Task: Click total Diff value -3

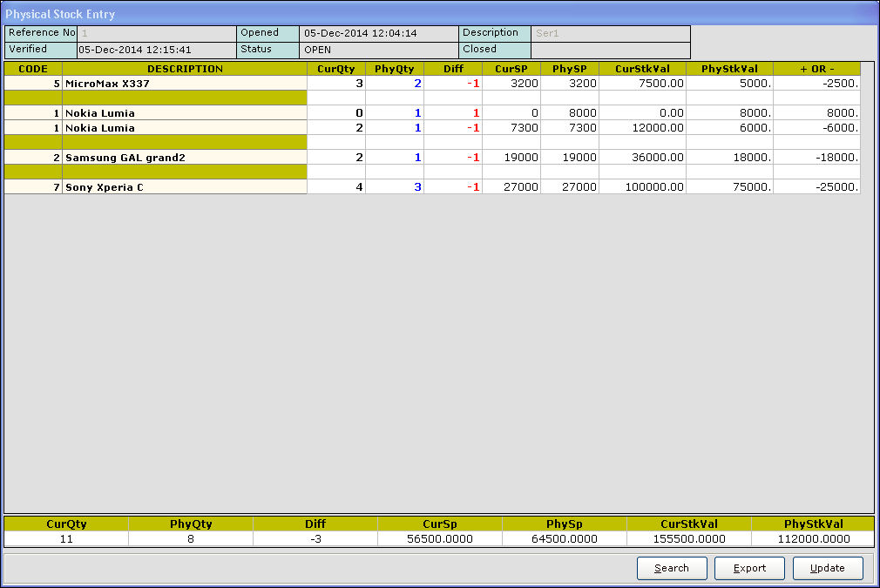Action: tap(315, 539)
